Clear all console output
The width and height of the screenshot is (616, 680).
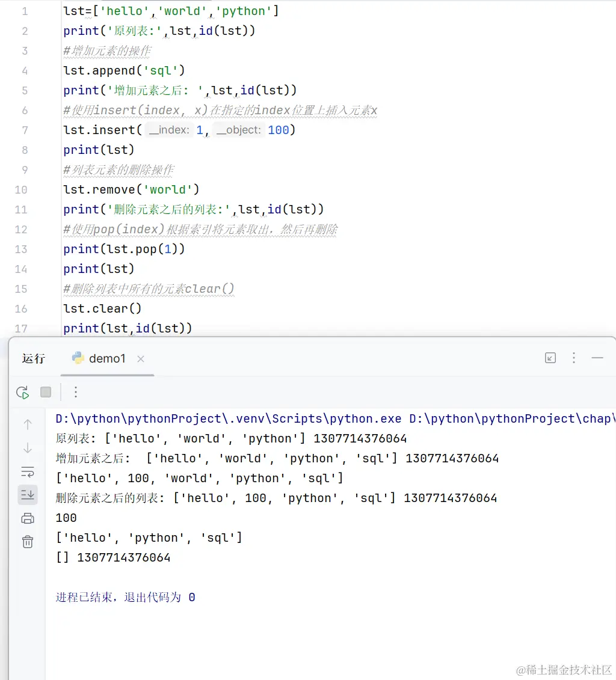[28, 542]
